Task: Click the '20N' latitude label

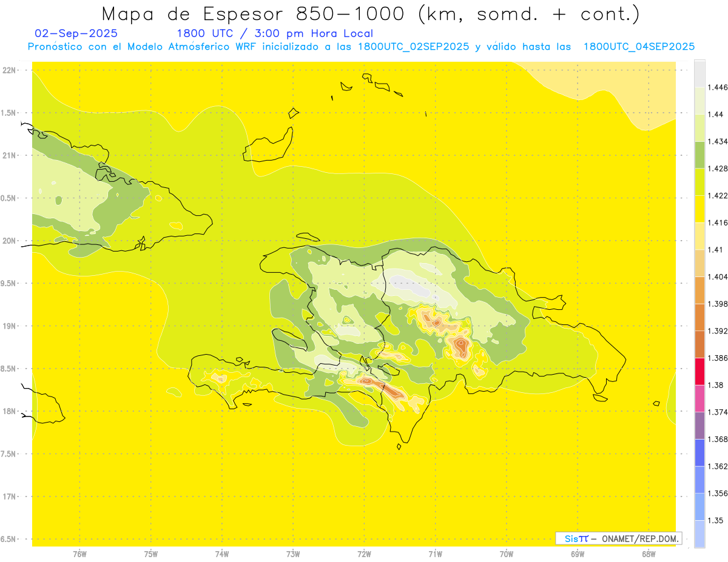Action: [x=10, y=241]
